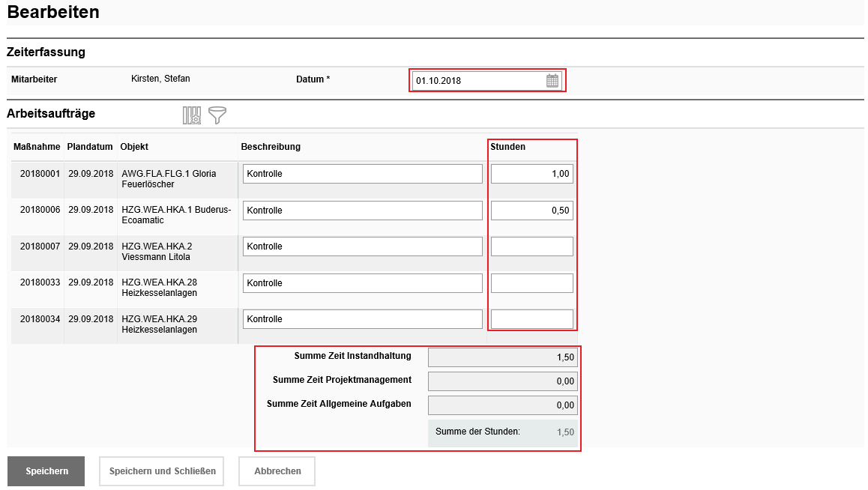This screenshot has height=490, width=868.
Task: Click the column configuration icon beside Arbeitsaufträge
Action: (x=192, y=115)
